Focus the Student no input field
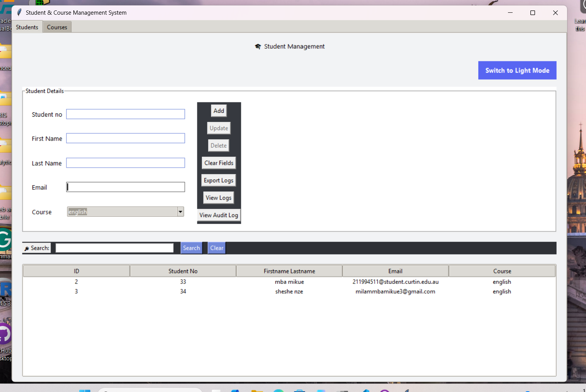586x392 pixels. pyautogui.click(x=126, y=114)
